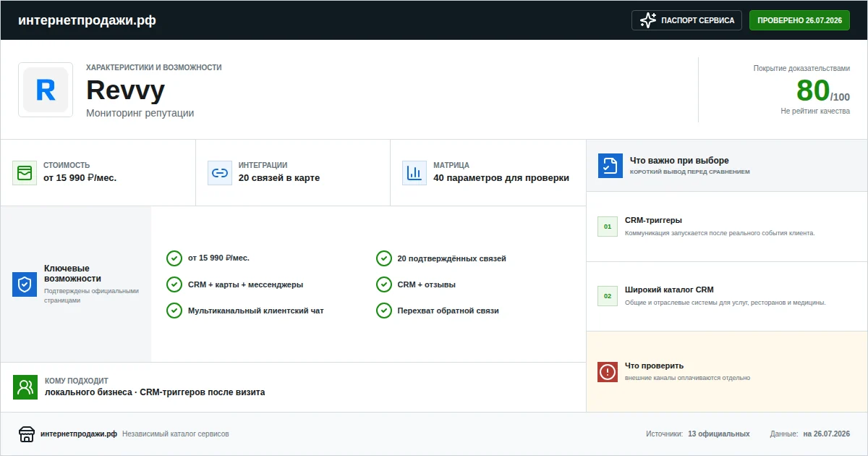Click Короткий вывод перед сравнением caption
This screenshot has width=868, height=456.
(x=690, y=172)
